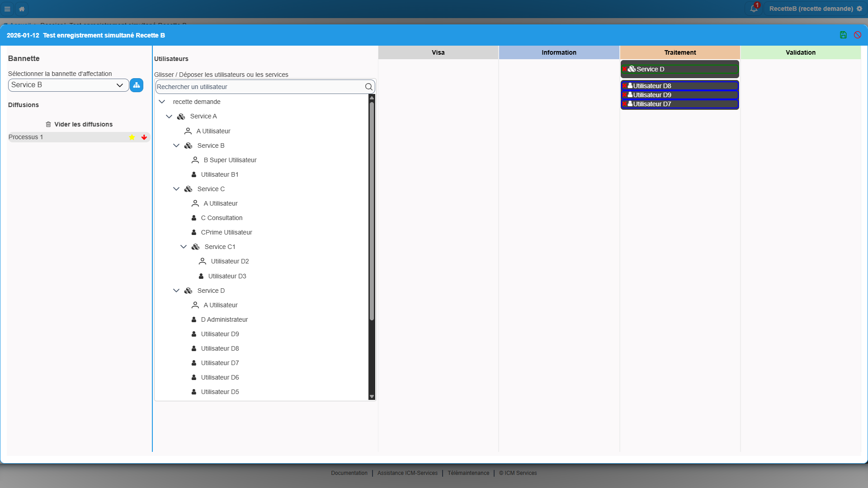
Task: Open the notifications bell
Action: point(754,9)
